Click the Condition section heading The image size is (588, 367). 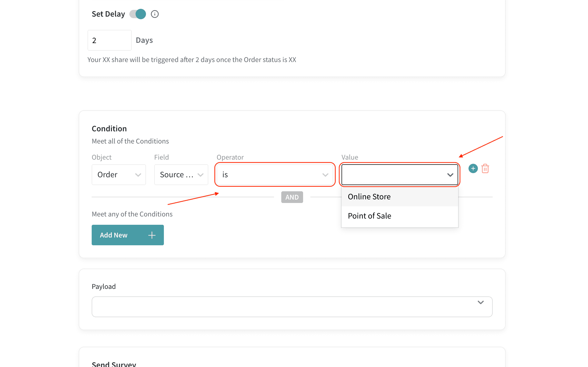click(x=109, y=129)
